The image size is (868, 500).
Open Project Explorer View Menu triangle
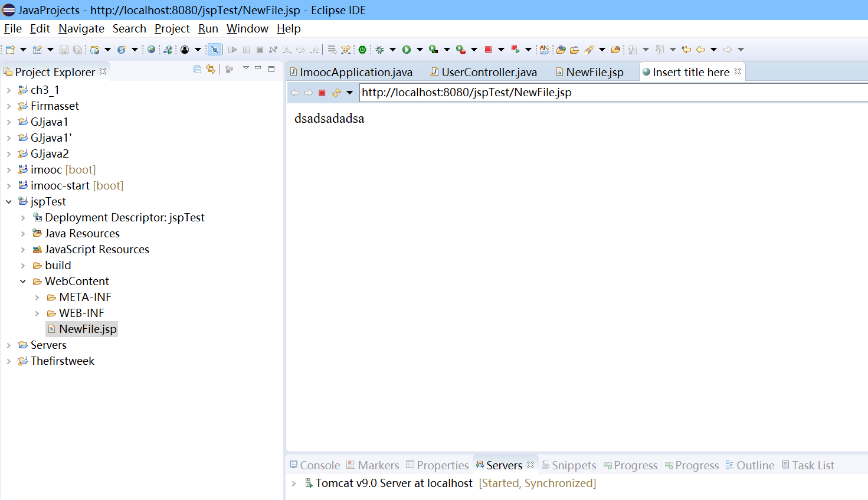(x=246, y=68)
